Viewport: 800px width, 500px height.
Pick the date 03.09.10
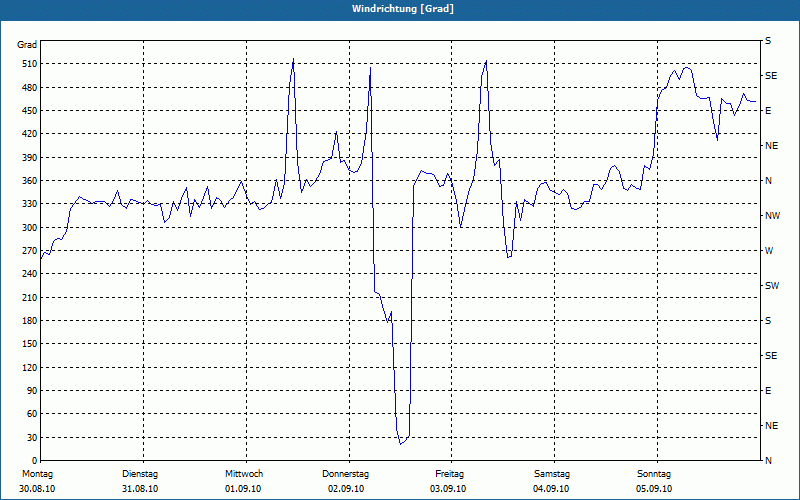tap(448, 489)
